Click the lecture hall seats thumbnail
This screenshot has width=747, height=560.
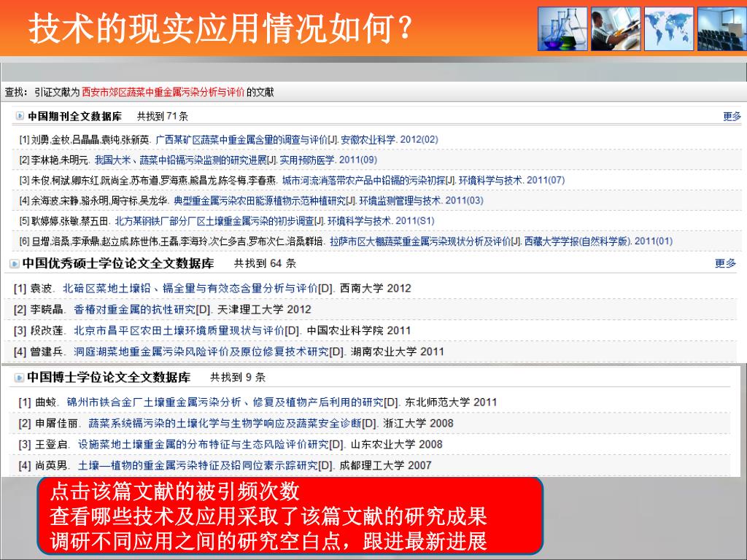click(x=721, y=28)
